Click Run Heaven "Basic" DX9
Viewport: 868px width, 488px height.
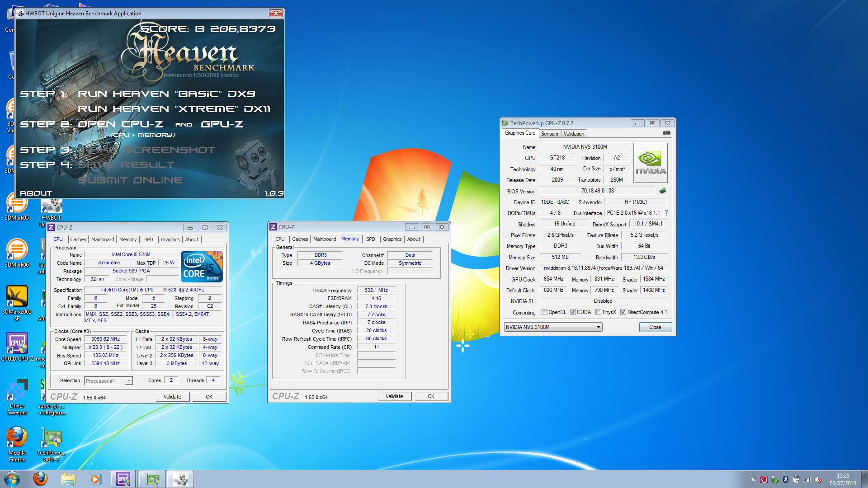166,94
